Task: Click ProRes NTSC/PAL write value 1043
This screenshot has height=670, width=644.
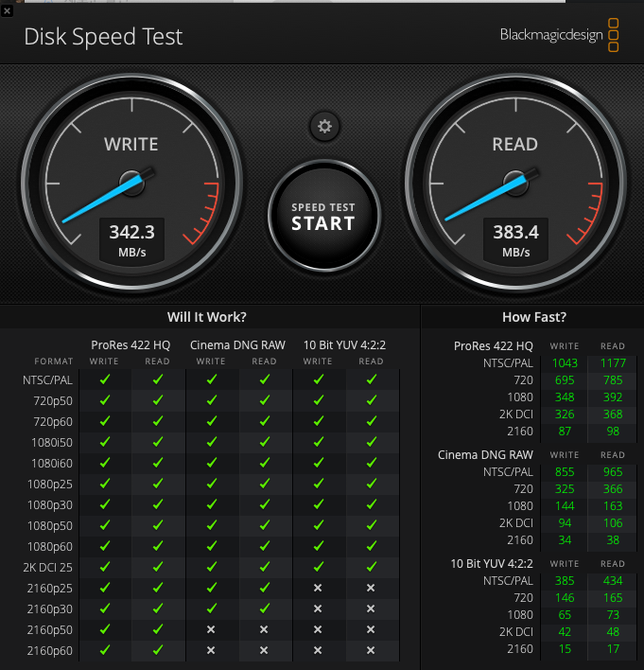Action: [565, 363]
